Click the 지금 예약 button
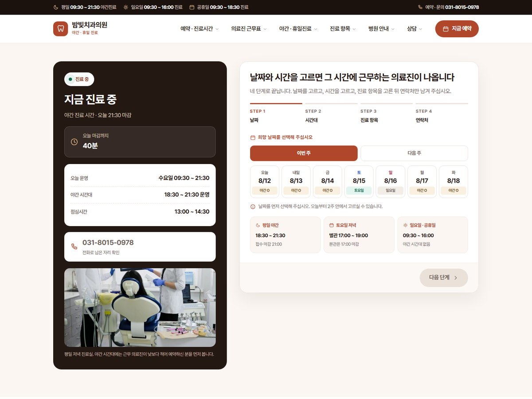The height and width of the screenshot is (399, 532). pyautogui.click(x=457, y=29)
